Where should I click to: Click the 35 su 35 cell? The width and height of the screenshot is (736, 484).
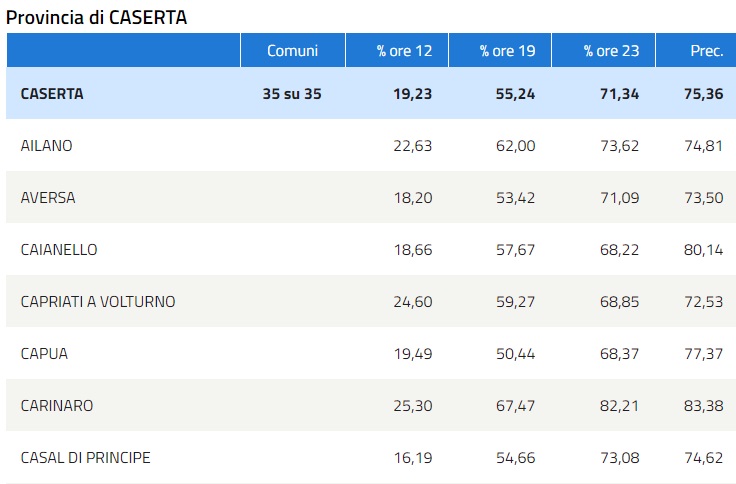[291, 94]
